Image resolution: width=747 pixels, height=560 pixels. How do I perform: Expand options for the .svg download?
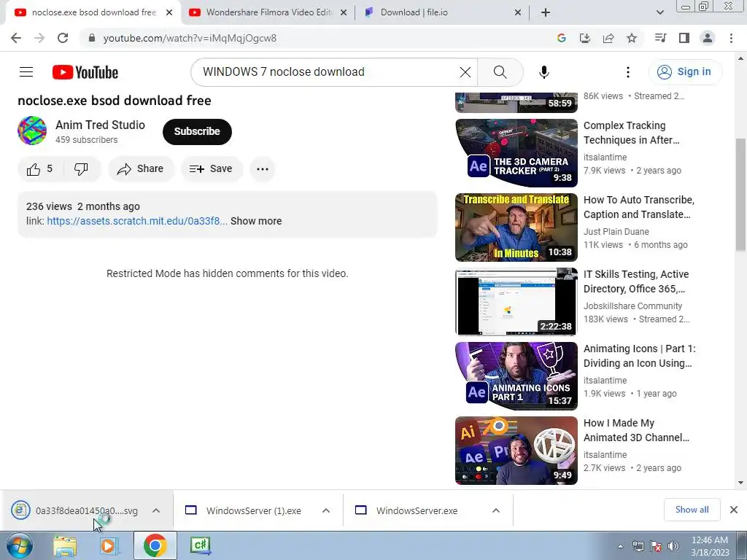tap(156, 510)
